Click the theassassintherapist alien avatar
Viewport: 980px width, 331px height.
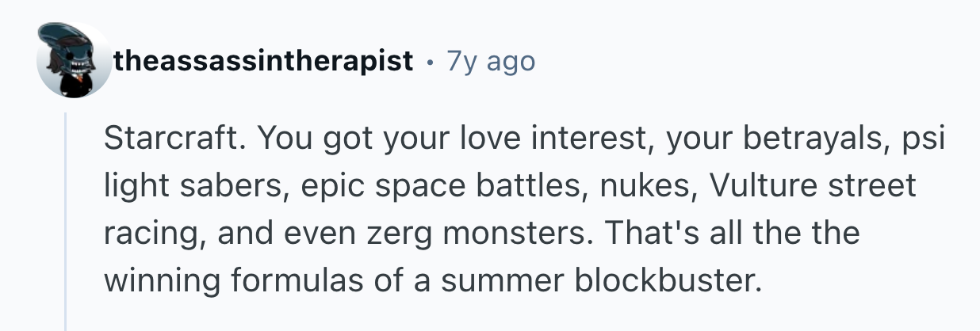tap(74, 60)
